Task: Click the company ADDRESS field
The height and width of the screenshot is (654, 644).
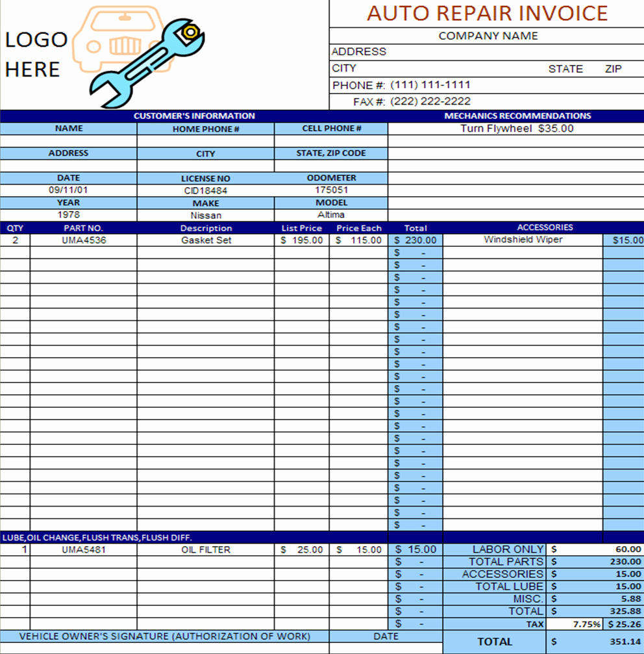Action: pyautogui.click(x=487, y=52)
